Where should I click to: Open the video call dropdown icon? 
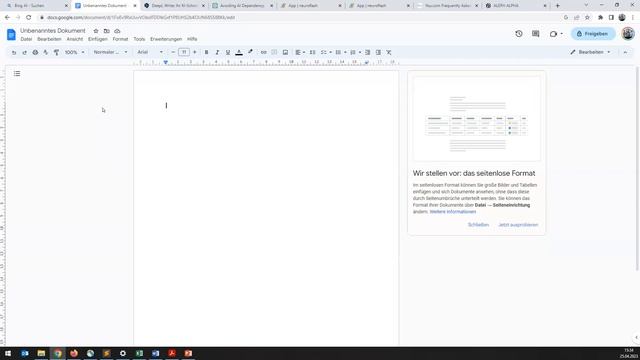(x=556, y=34)
